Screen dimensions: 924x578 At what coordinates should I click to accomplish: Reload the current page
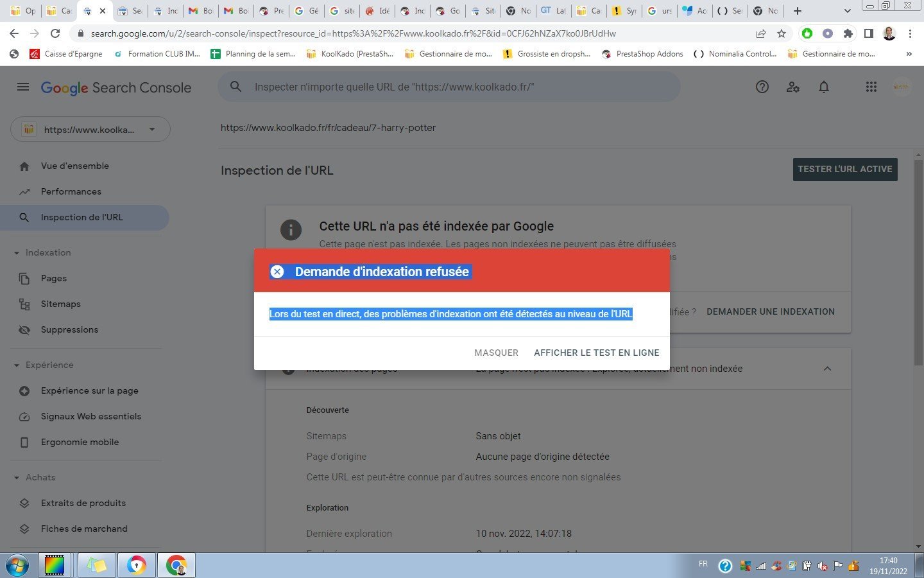[55, 33]
